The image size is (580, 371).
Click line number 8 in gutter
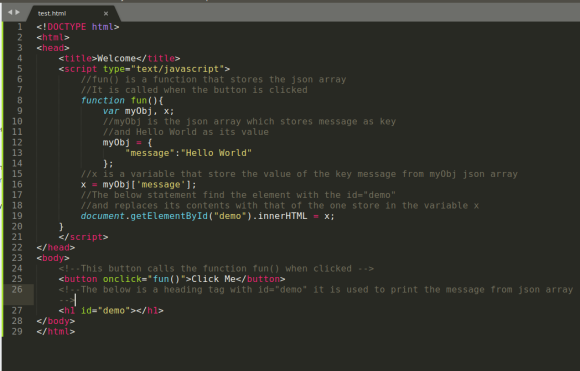(x=20, y=100)
